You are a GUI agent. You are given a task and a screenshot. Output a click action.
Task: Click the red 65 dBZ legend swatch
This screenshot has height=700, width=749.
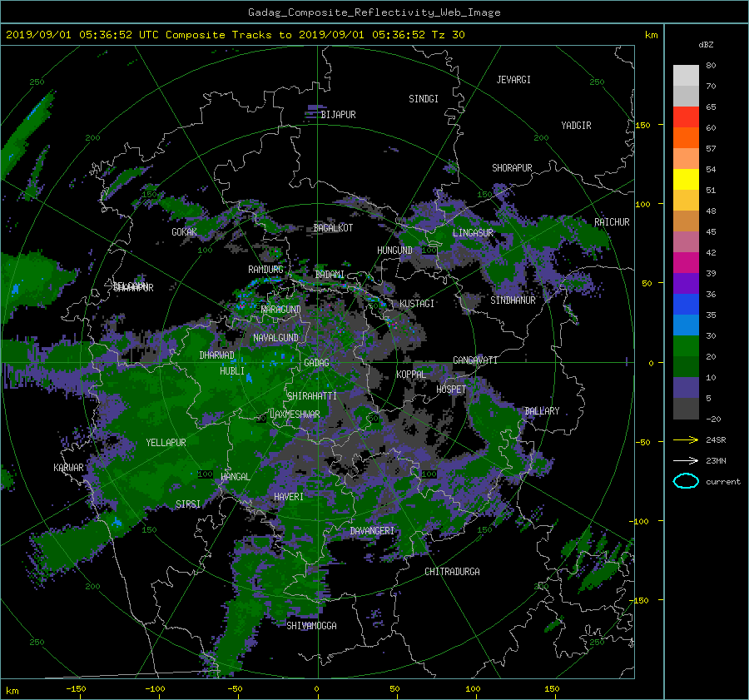pyautogui.click(x=686, y=117)
